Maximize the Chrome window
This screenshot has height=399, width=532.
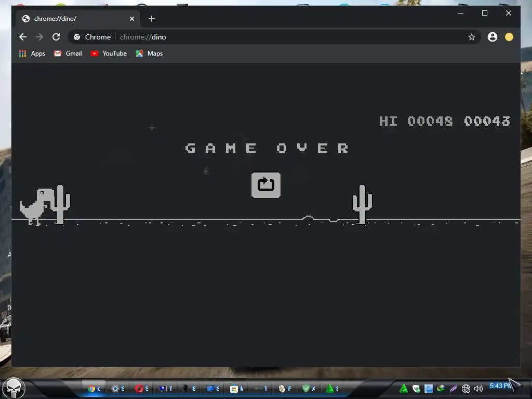(x=485, y=13)
